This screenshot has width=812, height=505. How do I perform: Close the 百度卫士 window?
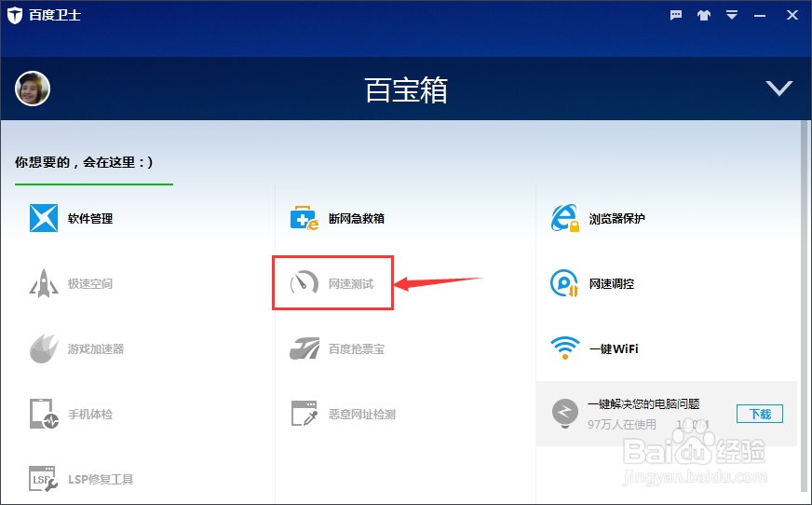point(792,15)
